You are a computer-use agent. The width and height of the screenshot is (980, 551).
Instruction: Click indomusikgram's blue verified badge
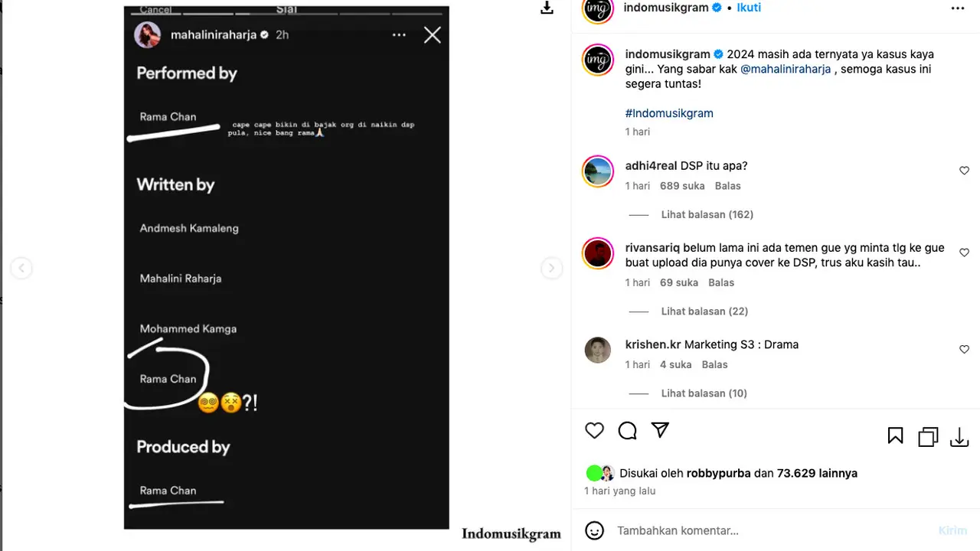[716, 7]
